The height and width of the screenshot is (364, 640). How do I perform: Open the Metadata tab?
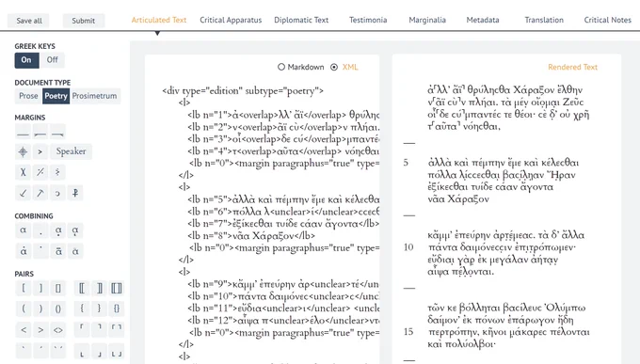tap(483, 20)
